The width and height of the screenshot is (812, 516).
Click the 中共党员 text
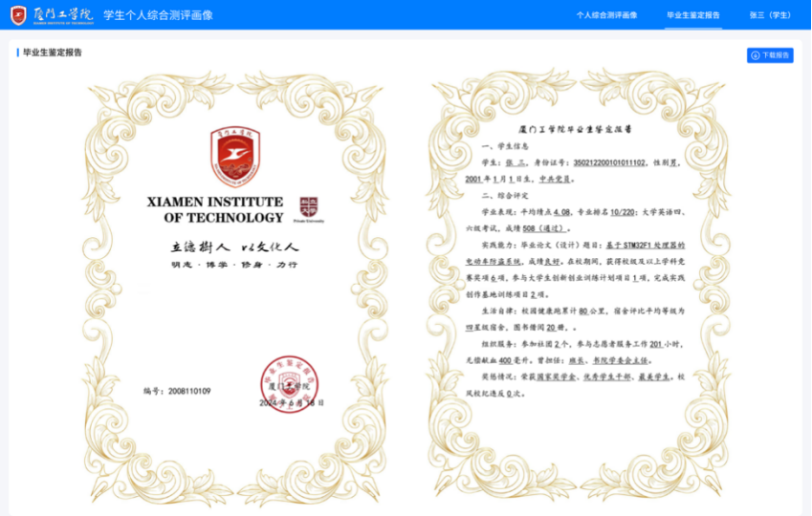click(555, 179)
